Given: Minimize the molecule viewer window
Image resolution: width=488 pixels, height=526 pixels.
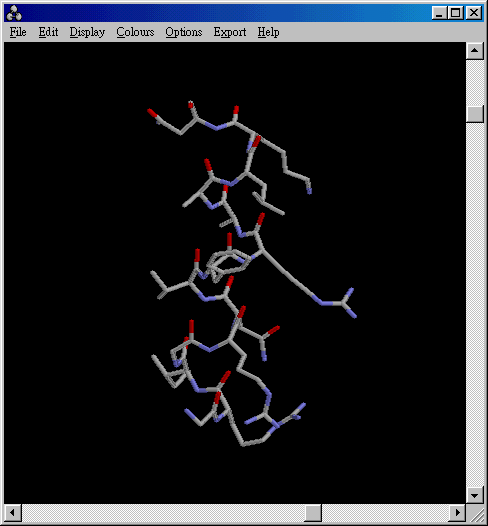Looking at the screenshot, I should 439,13.
